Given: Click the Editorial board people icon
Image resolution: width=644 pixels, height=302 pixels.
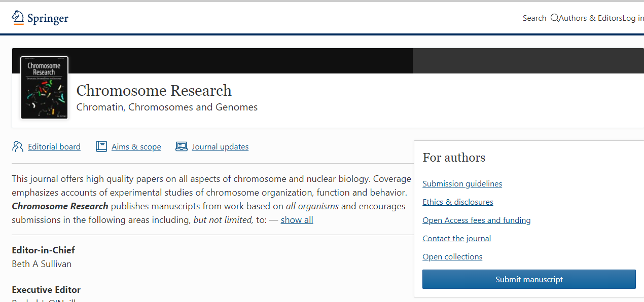Looking at the screenshot, I should [18, 147].
